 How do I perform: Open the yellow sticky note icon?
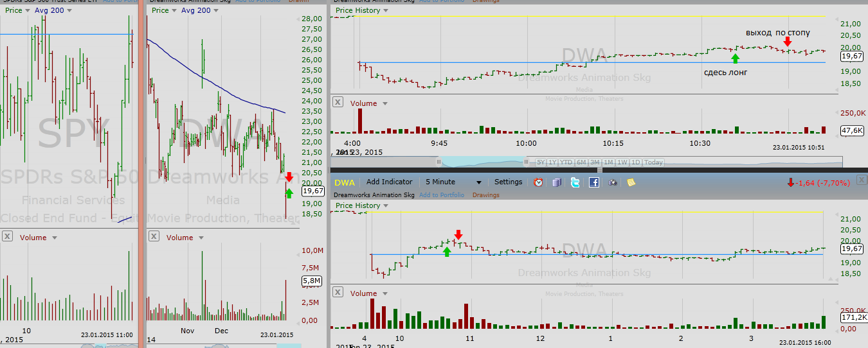point(631,182)
